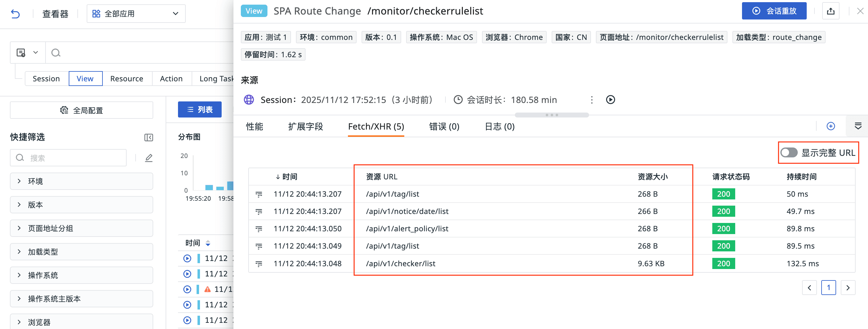The height and width of the screenshot is (329, 868).
Task: Collapse the quick filter panel icon
Action: tap(149, 137)
